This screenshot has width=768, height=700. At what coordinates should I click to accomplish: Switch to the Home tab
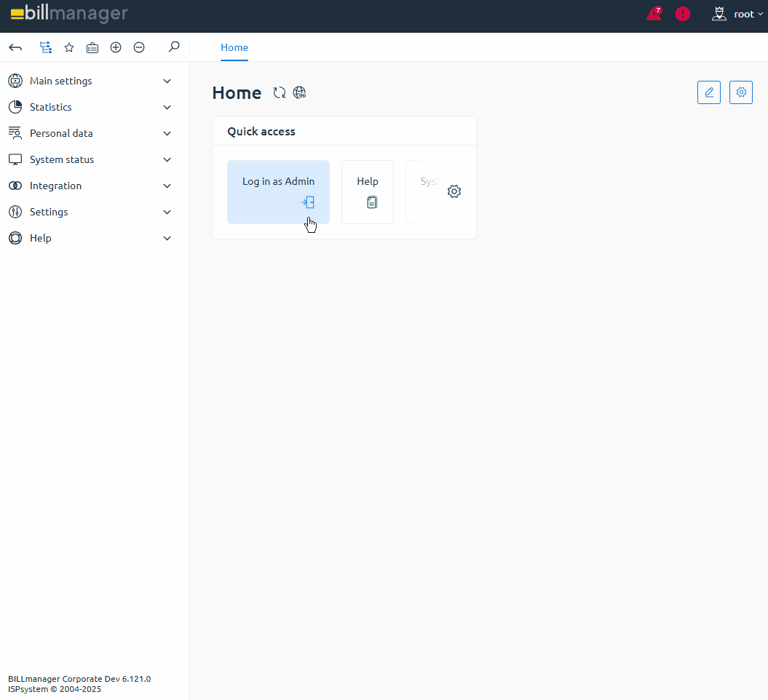coord(234,47)
